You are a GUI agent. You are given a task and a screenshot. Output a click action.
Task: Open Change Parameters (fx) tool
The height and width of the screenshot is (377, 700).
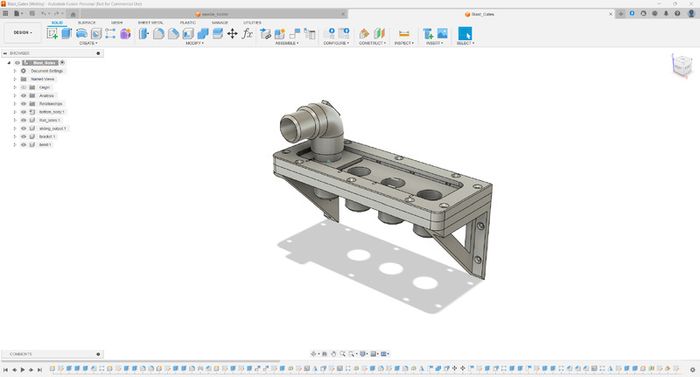[247, 34]
